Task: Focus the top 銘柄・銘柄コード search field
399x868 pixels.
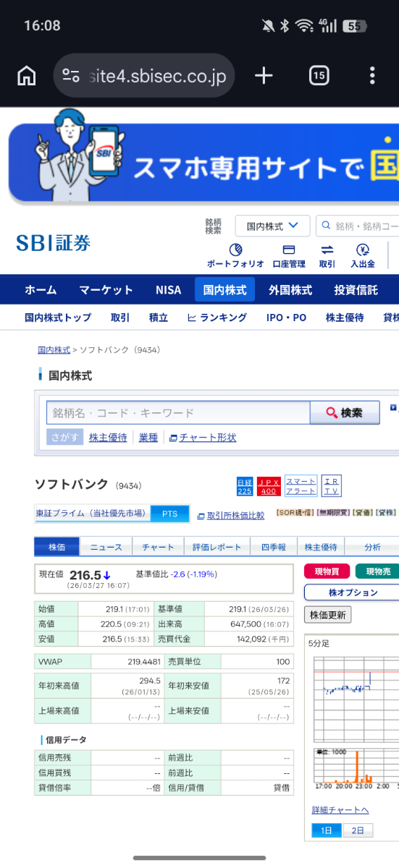Action: (358, 226)
